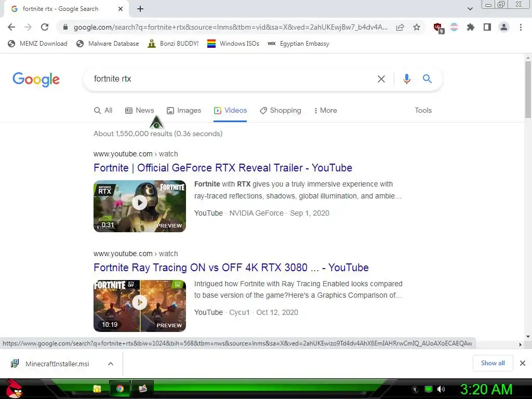This screenshot has width=532, height=399.
Task: Expand MinecraftInstaller.msi download options chevron
Action: [111, 364]
